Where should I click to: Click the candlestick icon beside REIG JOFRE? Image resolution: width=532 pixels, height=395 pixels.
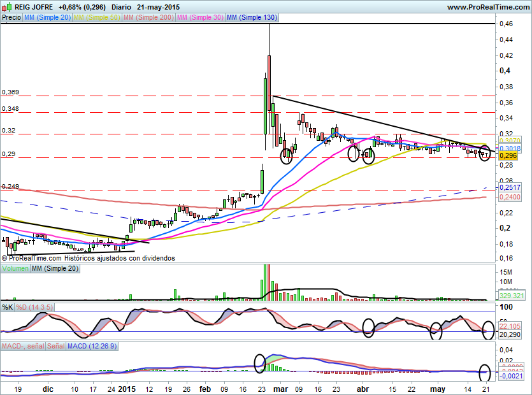pos(7,6)
